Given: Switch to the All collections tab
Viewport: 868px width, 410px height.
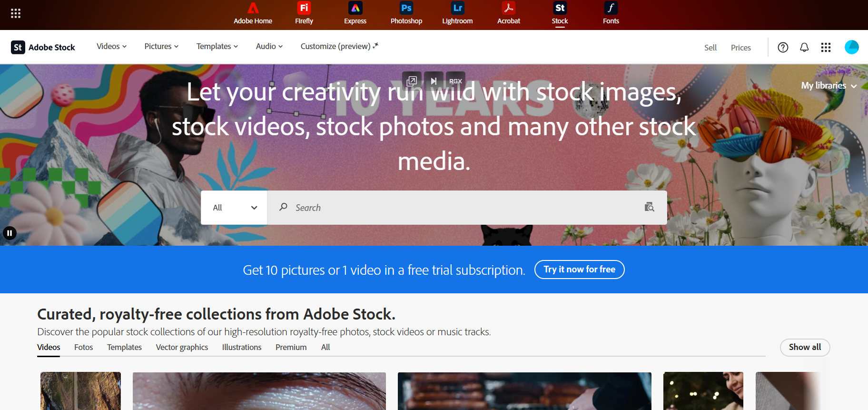Looking at the screenshot, I should (x=325, y=348).
